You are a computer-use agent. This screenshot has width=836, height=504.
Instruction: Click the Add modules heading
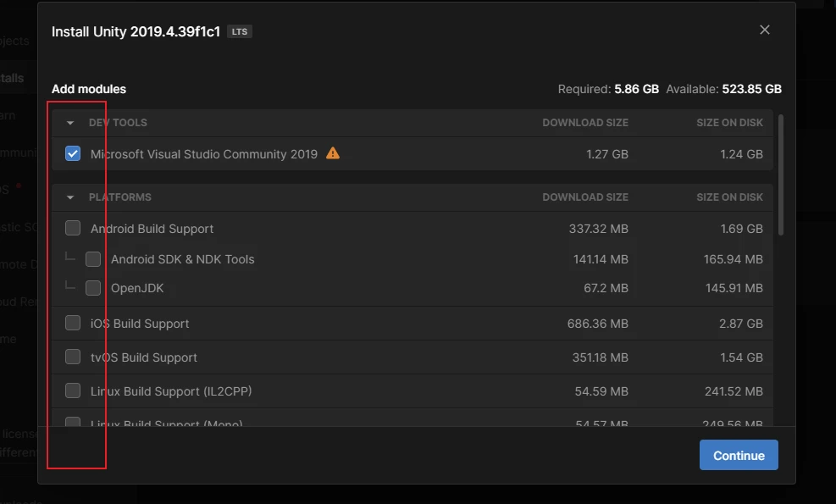coord(89,89)
